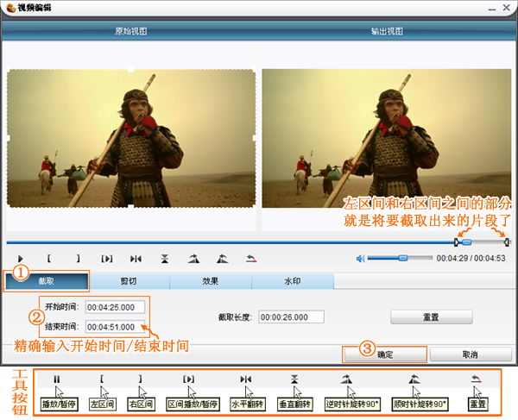Viewport: 518px width, 420px height.
Task: Rotate video 90° counterclockwise
Action: click(x=193, y=259)
